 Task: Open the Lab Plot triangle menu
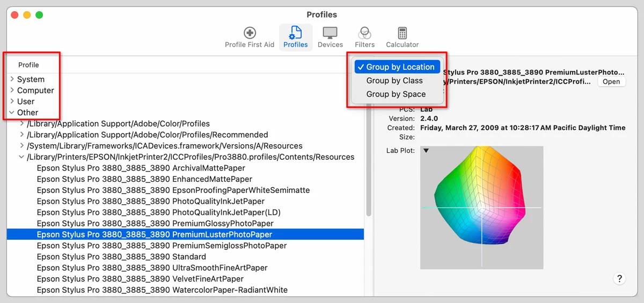(426, 151)
